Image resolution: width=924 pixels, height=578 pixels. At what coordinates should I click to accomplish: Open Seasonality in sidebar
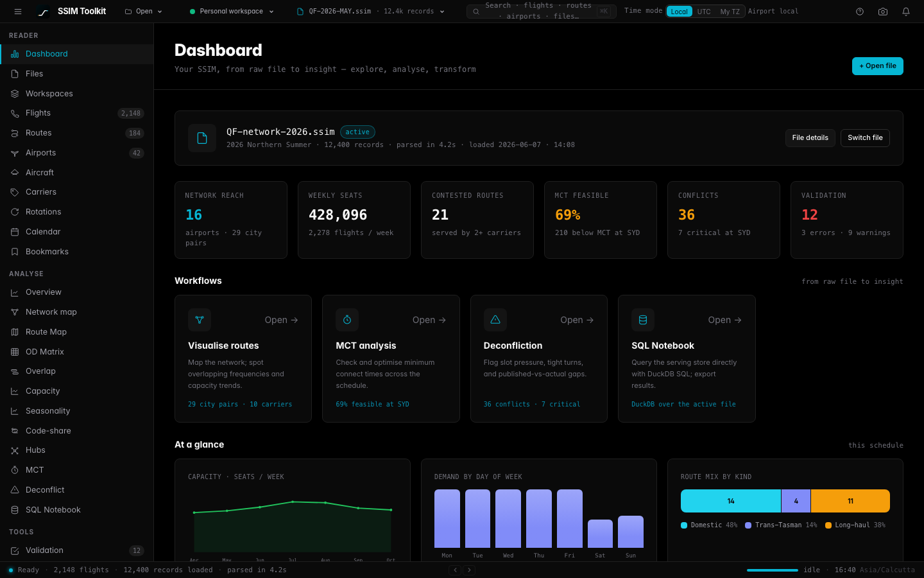click(x=77, y=411)
